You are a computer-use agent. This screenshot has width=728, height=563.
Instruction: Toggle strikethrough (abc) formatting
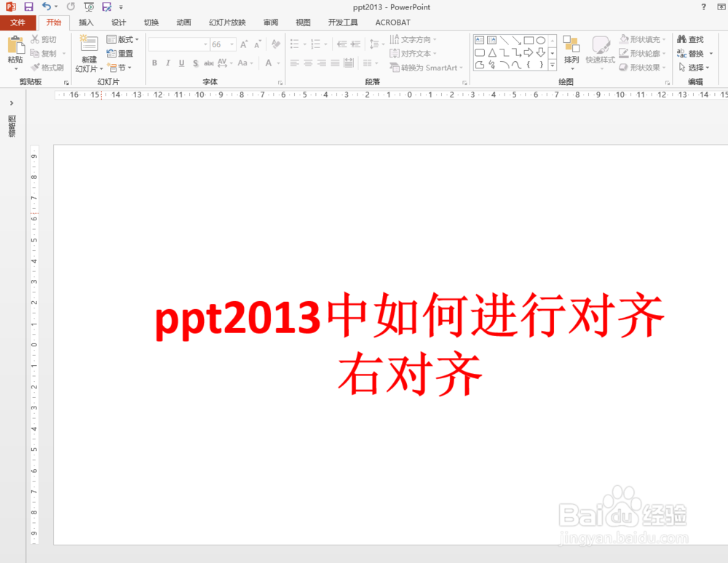209,63
